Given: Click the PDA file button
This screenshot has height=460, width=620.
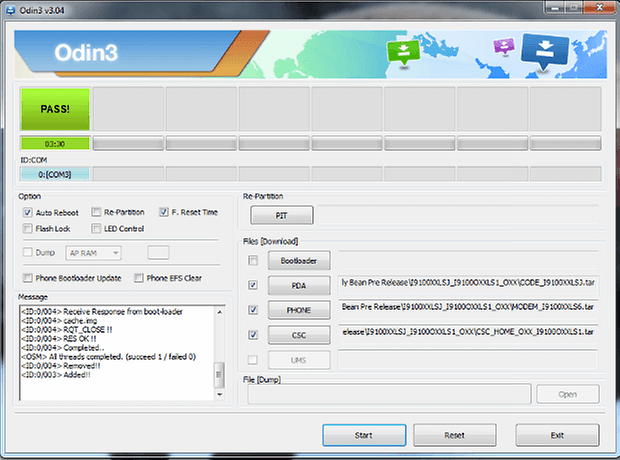Looking at the screenshot, I should tap(299, 286).
